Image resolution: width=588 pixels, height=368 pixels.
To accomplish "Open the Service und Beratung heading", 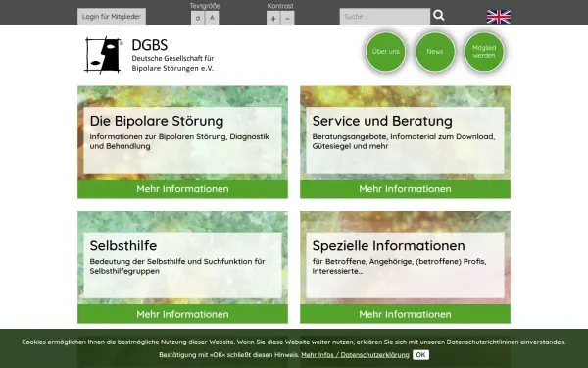I will (382, 121).
